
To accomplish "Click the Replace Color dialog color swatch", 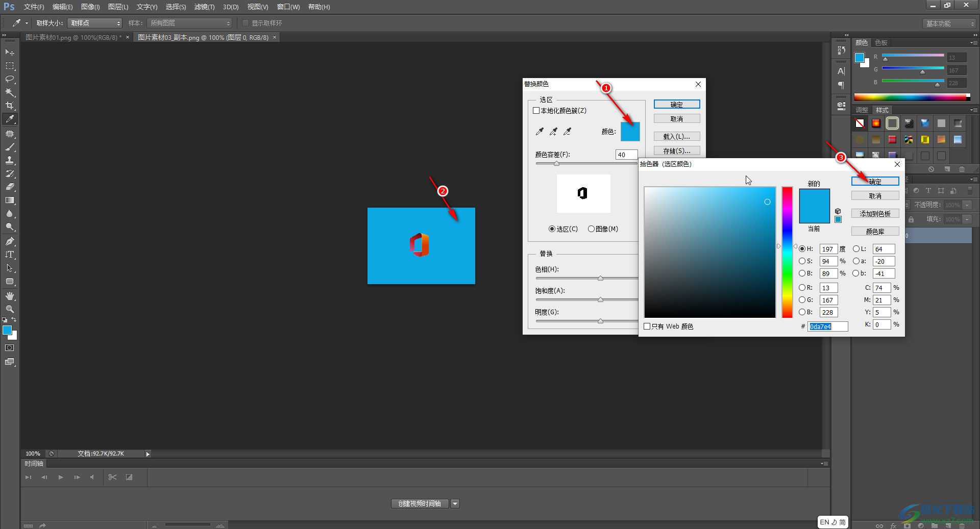I will point(630,132).
